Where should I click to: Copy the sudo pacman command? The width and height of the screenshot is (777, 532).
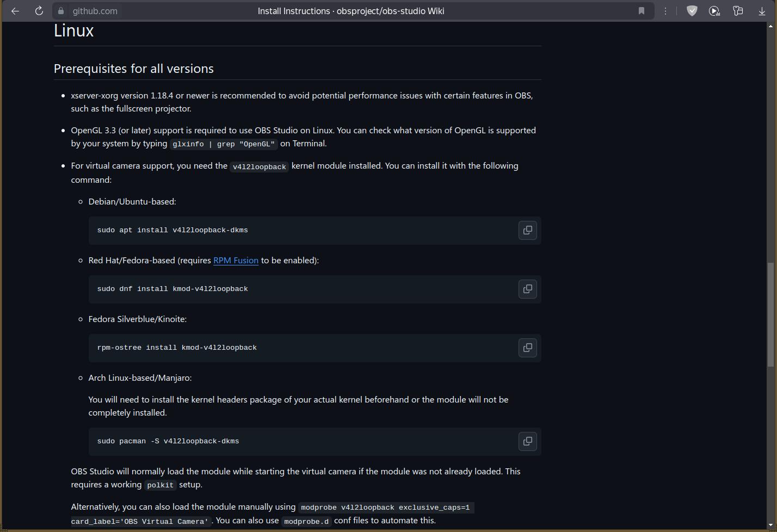527,441
